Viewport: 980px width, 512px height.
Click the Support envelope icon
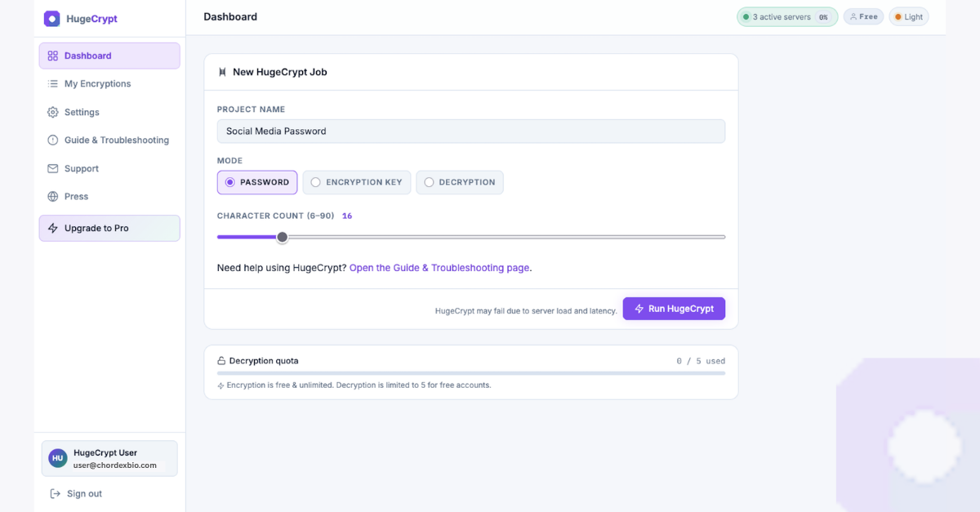tap(53, 168)
